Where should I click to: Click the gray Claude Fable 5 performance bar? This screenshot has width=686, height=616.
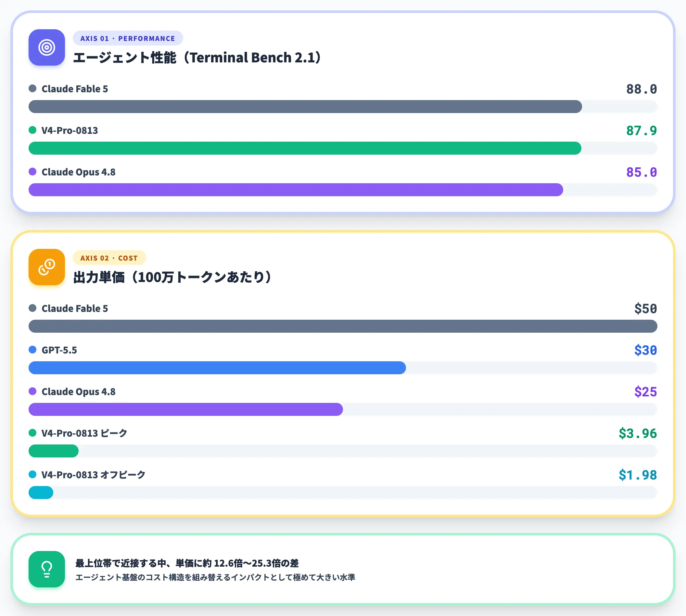tap(305, 107)
